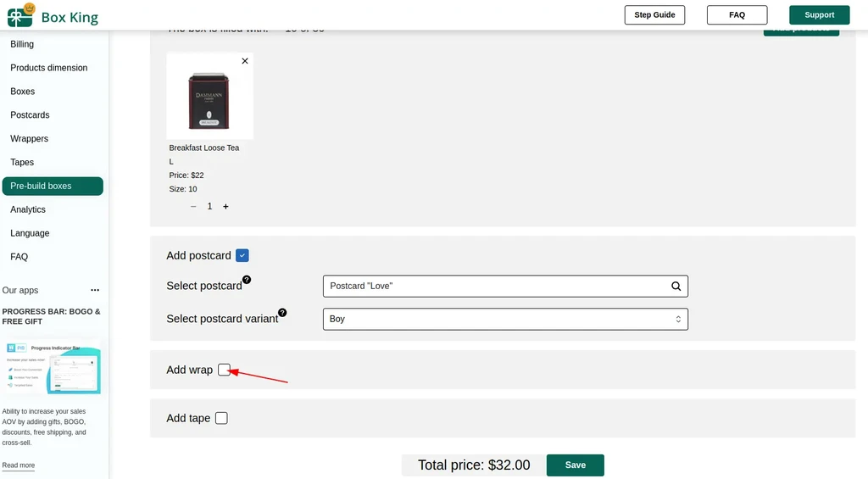Open help tooltip beside Select postcard
The image size is (868, 479).
click(247, 280)
